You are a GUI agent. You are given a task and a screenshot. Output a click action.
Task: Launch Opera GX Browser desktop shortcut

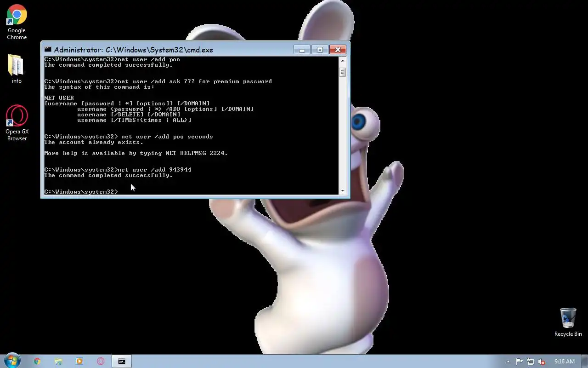click(x=17, y=123)
